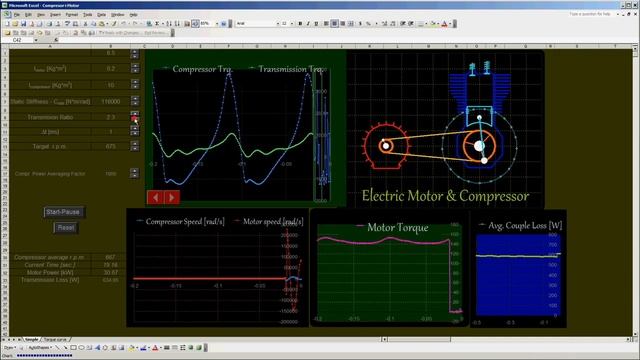Click the AutoSum sigma icon
The image size is (640, 360).
click(157, 24)
